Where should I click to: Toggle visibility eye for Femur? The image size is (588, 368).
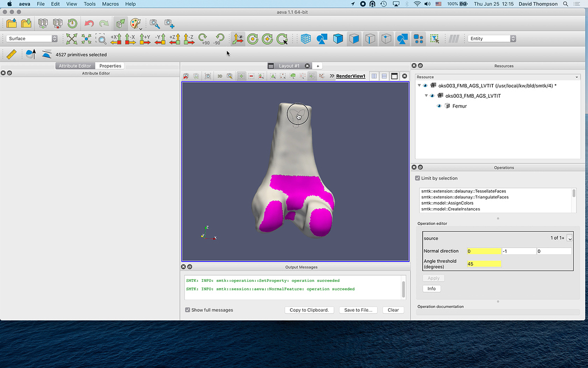[x=439, y=106]
